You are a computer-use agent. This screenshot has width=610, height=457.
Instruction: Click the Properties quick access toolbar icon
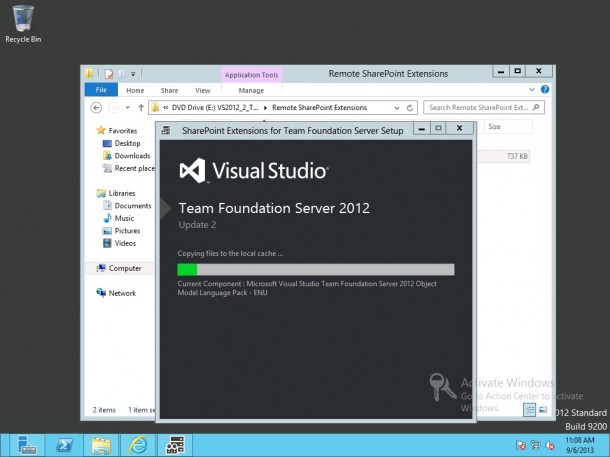(109, 74)
